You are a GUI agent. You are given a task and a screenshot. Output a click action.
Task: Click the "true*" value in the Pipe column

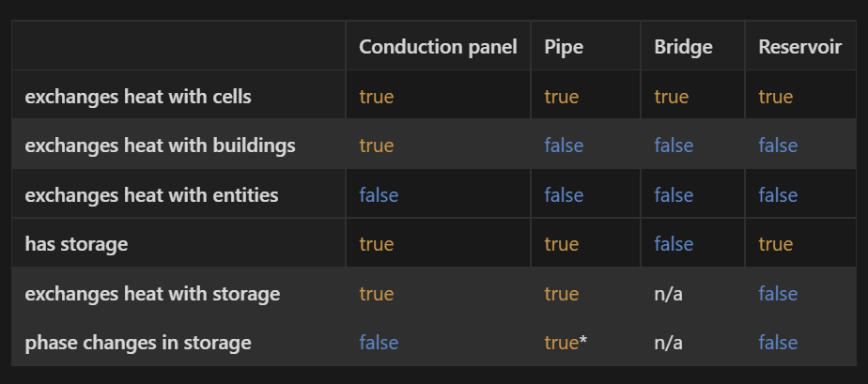tap(566, 343)
